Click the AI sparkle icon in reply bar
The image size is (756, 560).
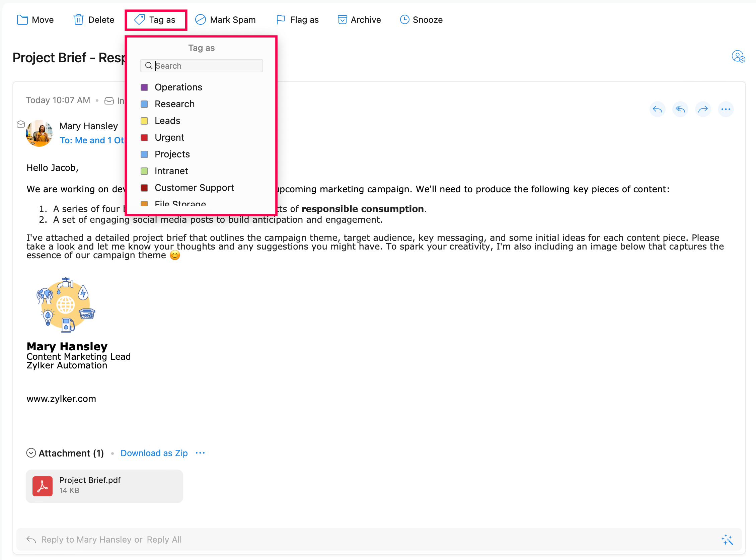click(727, 539)
